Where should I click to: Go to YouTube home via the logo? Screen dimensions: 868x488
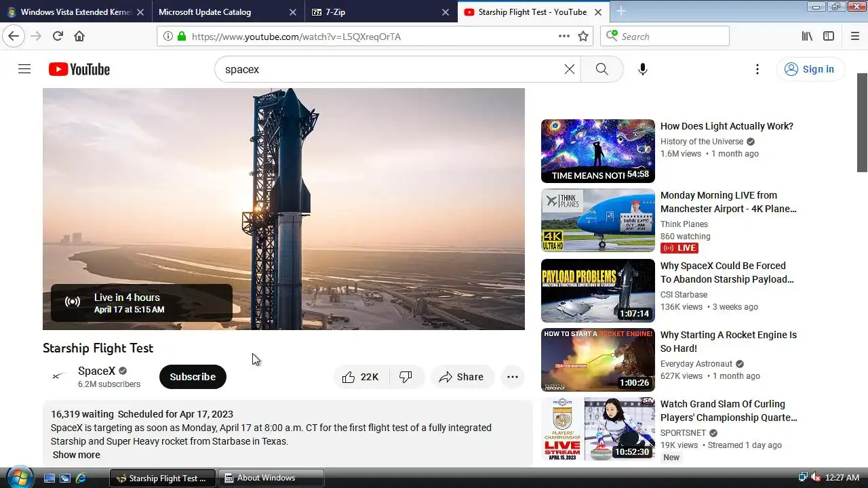coord(79,69)
